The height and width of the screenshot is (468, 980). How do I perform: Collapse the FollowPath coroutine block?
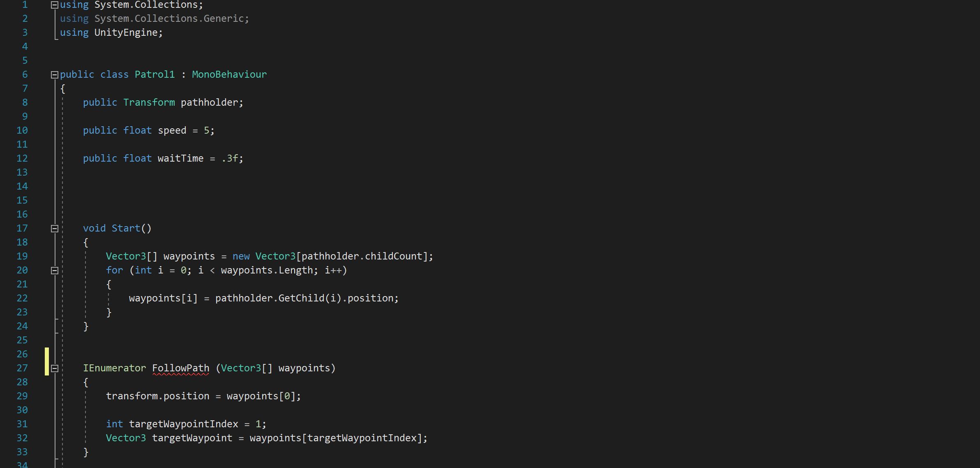(x=54, y=368)
